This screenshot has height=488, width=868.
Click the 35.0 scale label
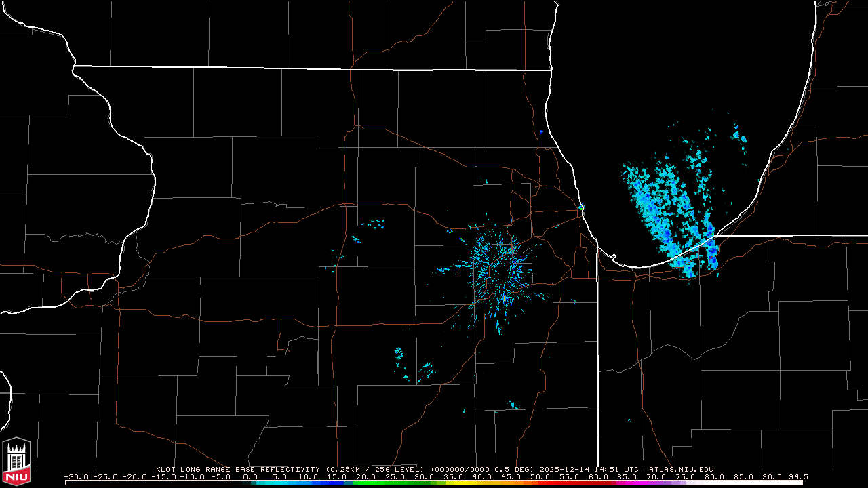453,477
